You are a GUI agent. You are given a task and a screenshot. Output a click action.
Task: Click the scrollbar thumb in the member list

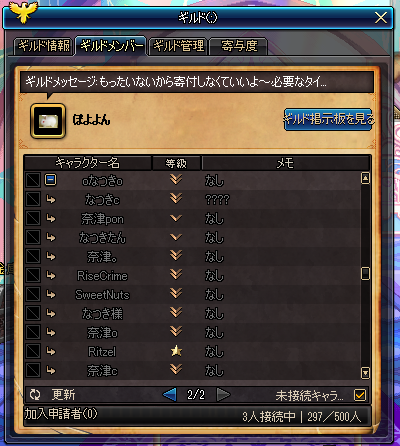pos(365,273)
